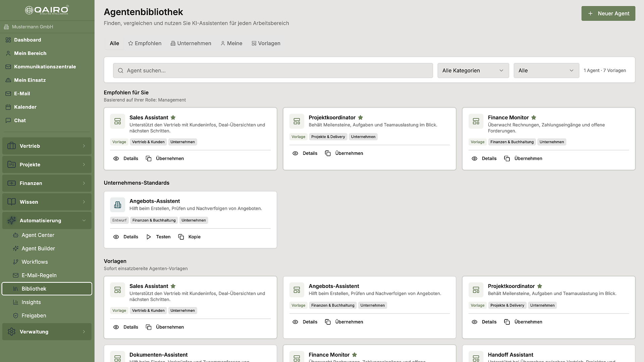Click eye Details icon on Finance Monitor card

(474, 159)
